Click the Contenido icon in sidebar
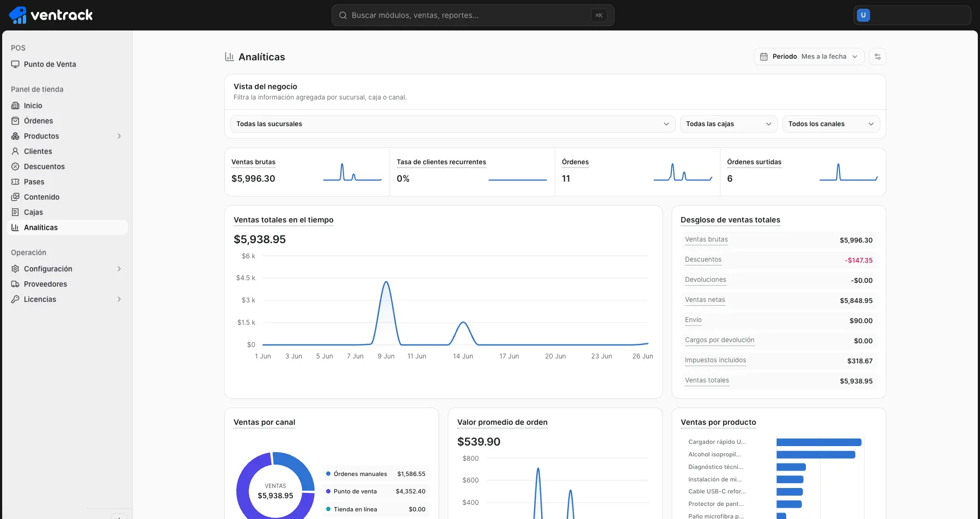The height and width of the screenshot is (519, 980). point(15,197)
